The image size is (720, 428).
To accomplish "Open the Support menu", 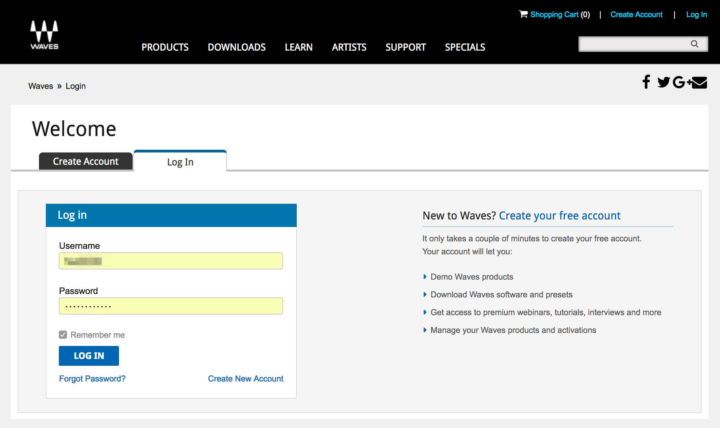I will pyautogui.click(x=405, y=47).
